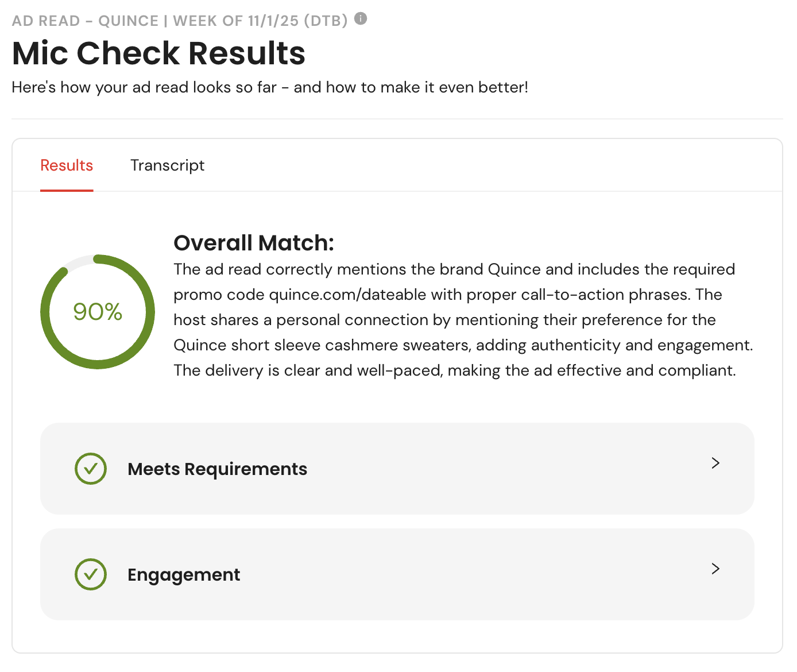Click the info icon beside the ad read header
The image size is (797, 672).
[x=361, y=18]
